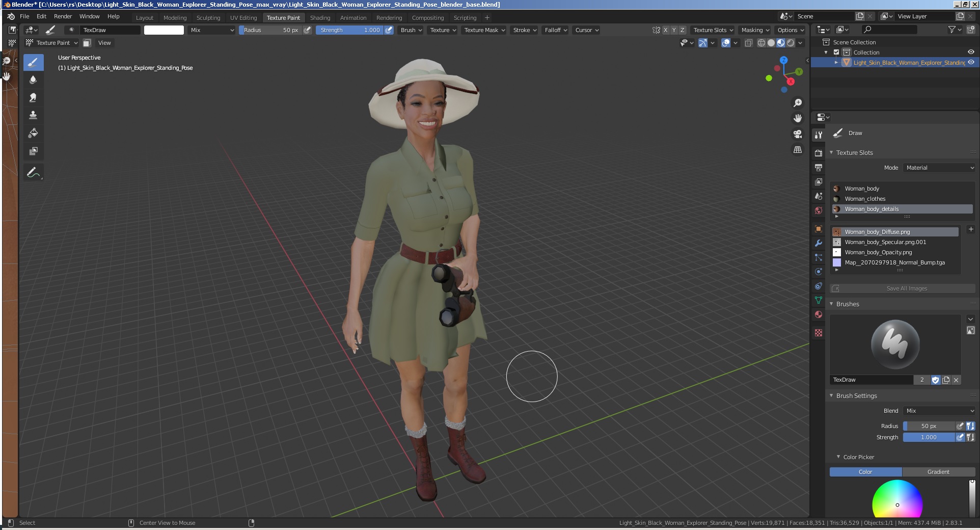Screen dimensions: 980x530
Task: Open the Texture checker properties tab
Action: coord(819,333)
